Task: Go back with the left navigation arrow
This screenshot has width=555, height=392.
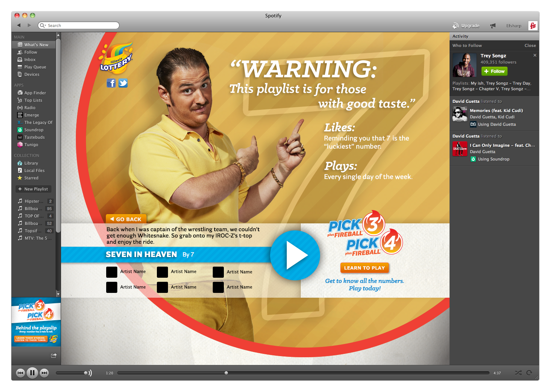Action: pos(19,25)
